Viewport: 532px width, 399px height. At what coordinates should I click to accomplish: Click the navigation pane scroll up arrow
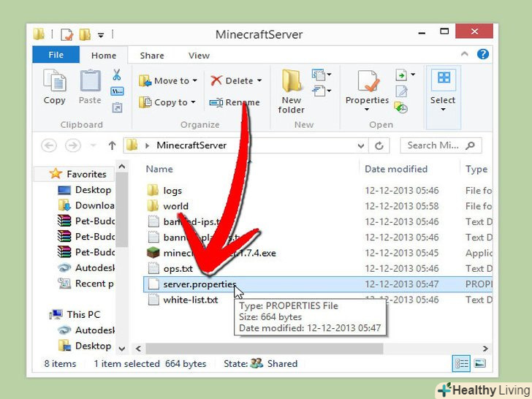[122, 167]
